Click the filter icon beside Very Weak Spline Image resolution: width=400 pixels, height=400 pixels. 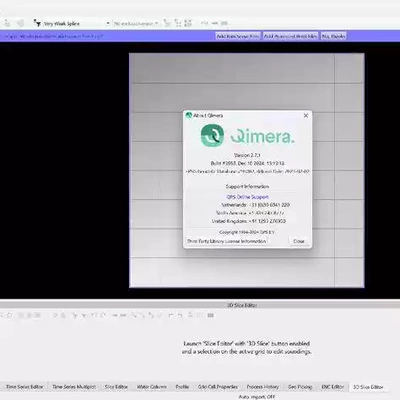(37, 23)
